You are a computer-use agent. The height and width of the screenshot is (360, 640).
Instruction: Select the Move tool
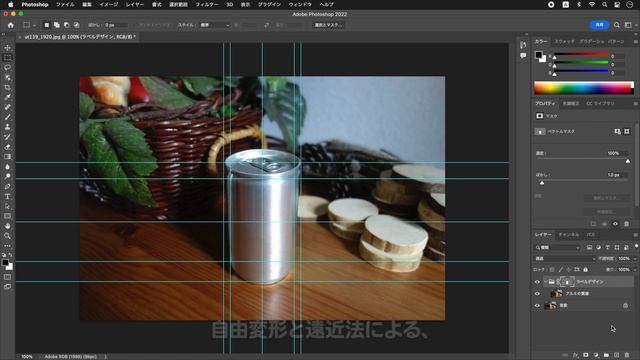click(7, 48)
